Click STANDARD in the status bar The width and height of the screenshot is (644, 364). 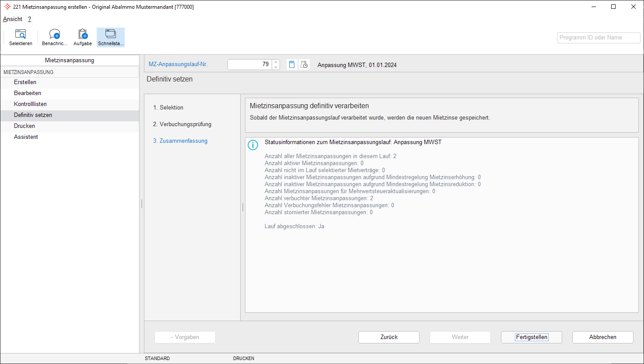[157, 358]
